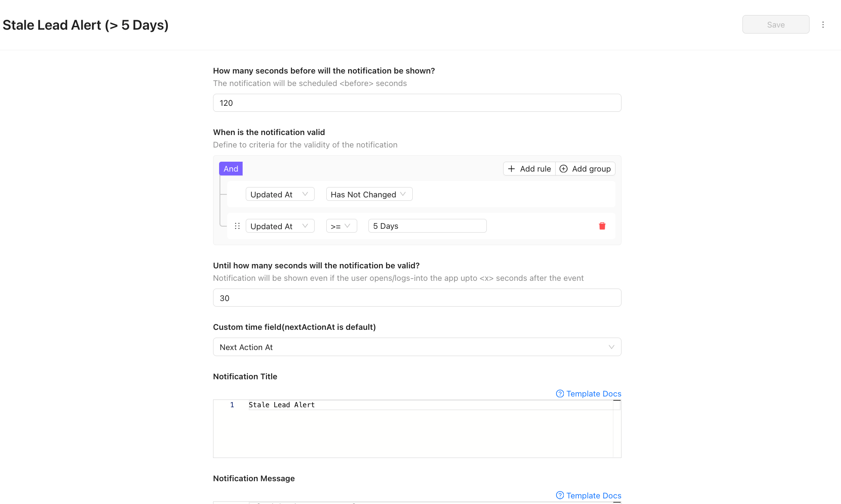841x504 pixels.
Task: Click the 'Stale Lead Alert' title text line
Action: pos(281,405)
